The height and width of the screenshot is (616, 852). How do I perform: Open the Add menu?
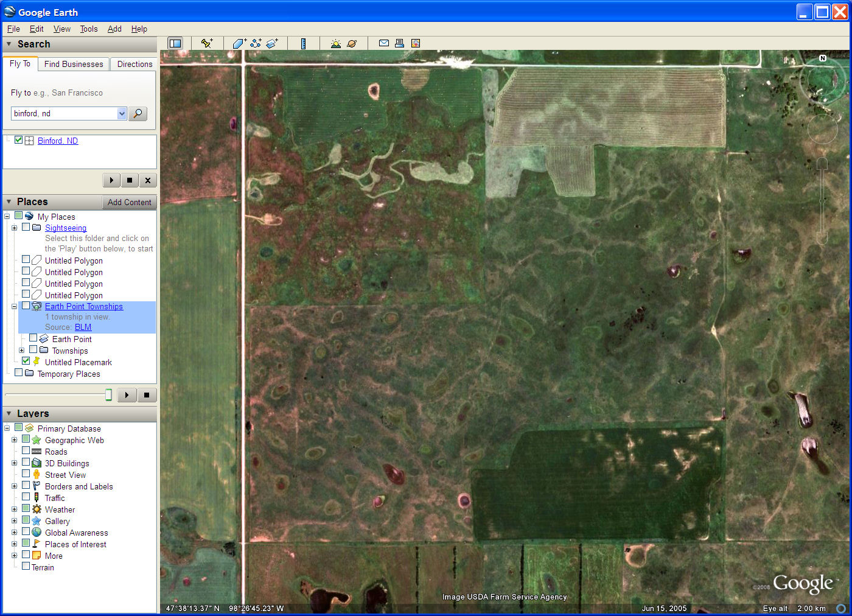[114, 29]
